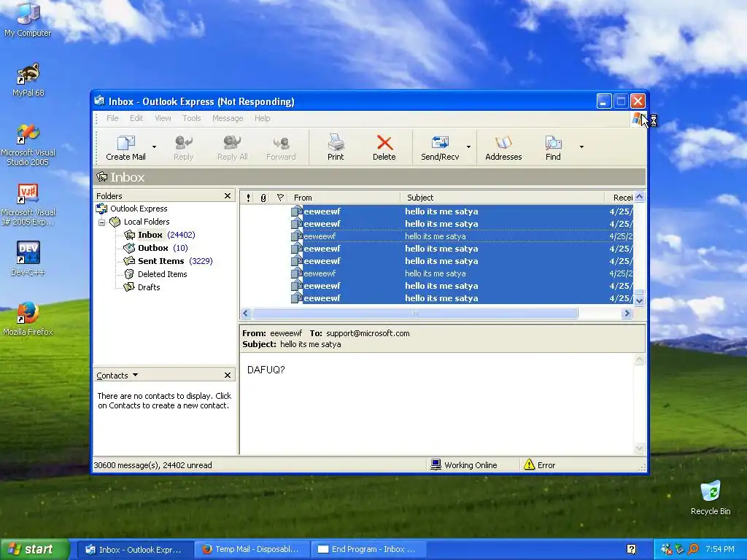
Task: Click the Error warning in status bar
Action: 539,464
